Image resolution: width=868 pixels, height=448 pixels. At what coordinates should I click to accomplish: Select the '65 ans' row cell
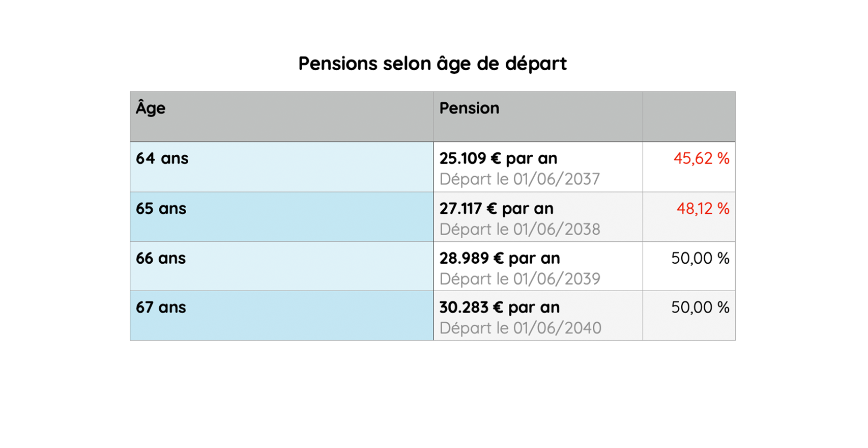(x=282, y=217)
